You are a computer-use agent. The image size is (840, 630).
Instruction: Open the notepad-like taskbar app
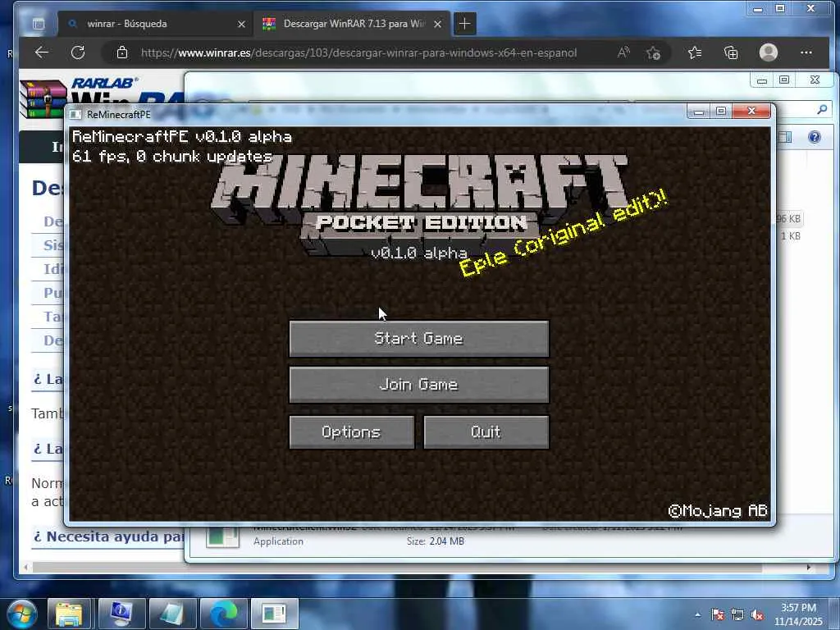point(172,614)
